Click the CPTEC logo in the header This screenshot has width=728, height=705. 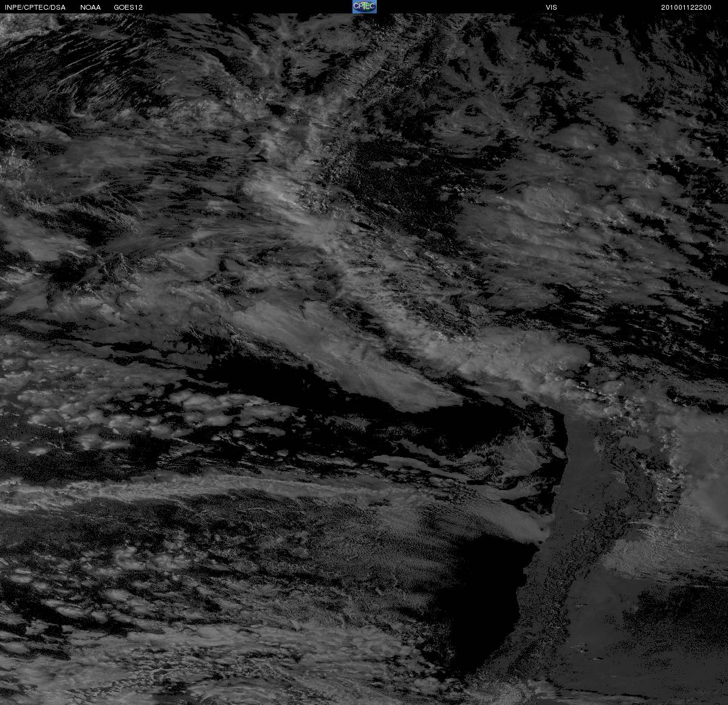[x=365, y=7]
